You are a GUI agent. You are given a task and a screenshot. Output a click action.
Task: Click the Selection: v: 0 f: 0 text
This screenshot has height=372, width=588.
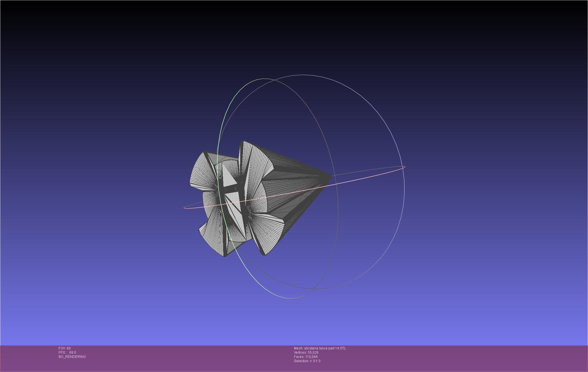[x=307, y=361]
